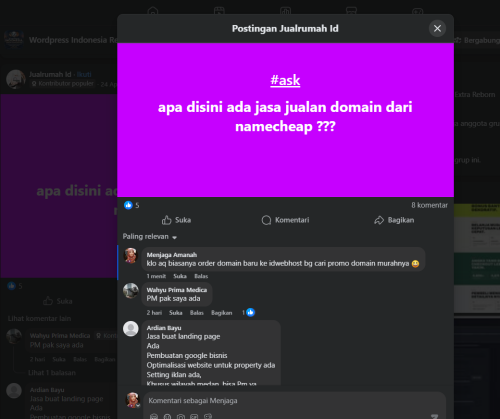Image resolution: width=500 pixels, height=419 pixels.
Task: Select the text 'PM pak saya ada' in the dialog
Action: point(173,298)
